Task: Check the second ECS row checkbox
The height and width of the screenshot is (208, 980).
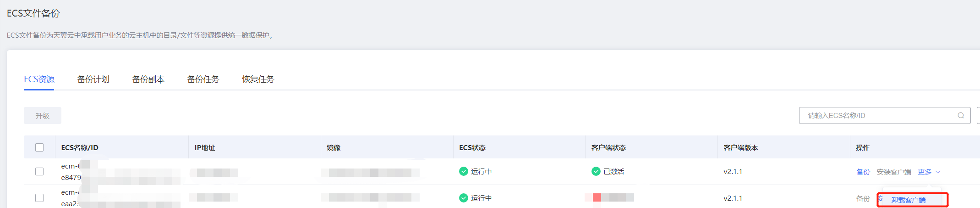Action: pyautogui.click(x=39, y=198)
